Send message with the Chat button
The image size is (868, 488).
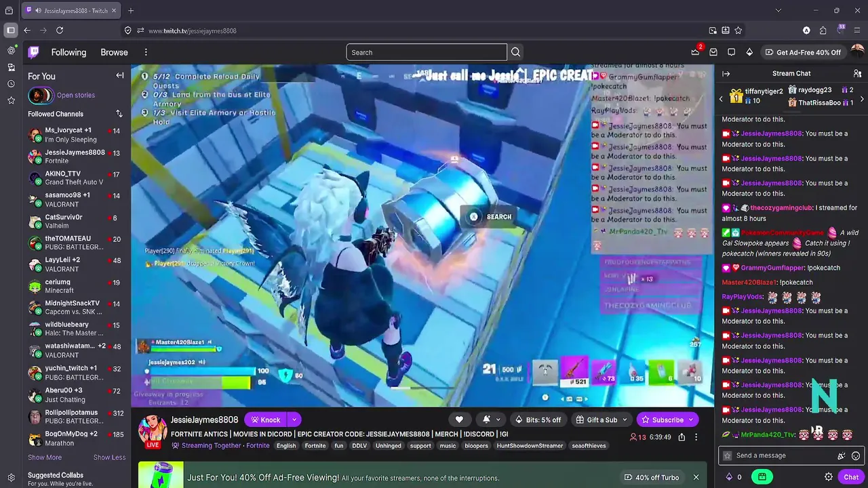pyautogui.click(x=851, y=477)
